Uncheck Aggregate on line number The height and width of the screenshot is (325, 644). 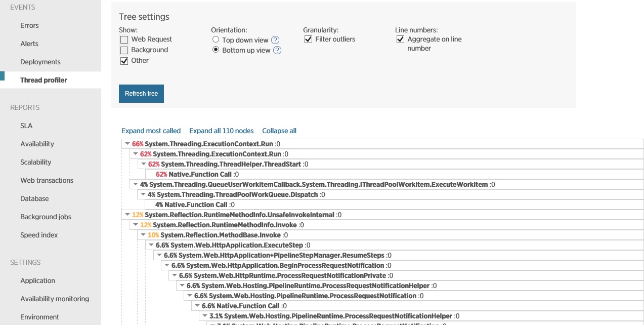(x=400, y=39)
